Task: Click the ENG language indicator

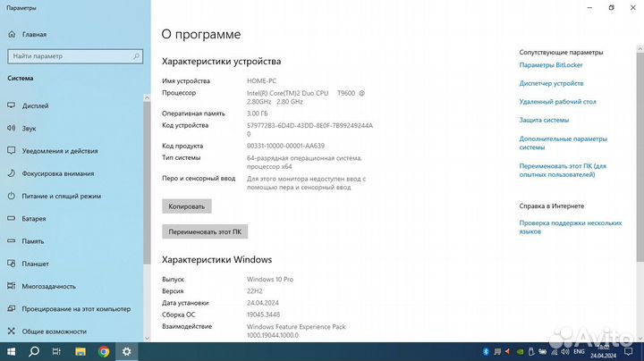Action: pos(579,351)
